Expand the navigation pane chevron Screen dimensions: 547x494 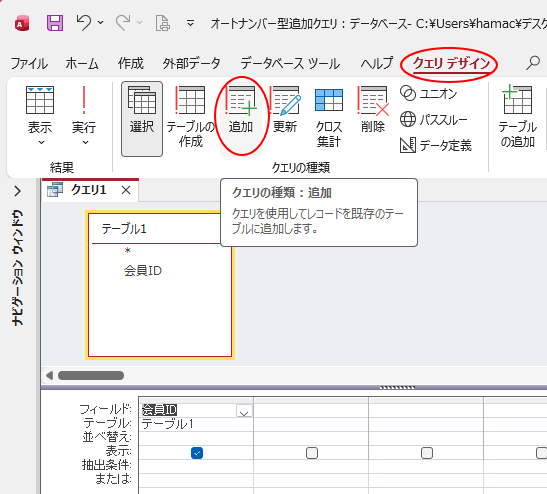[x=17, y=191]
